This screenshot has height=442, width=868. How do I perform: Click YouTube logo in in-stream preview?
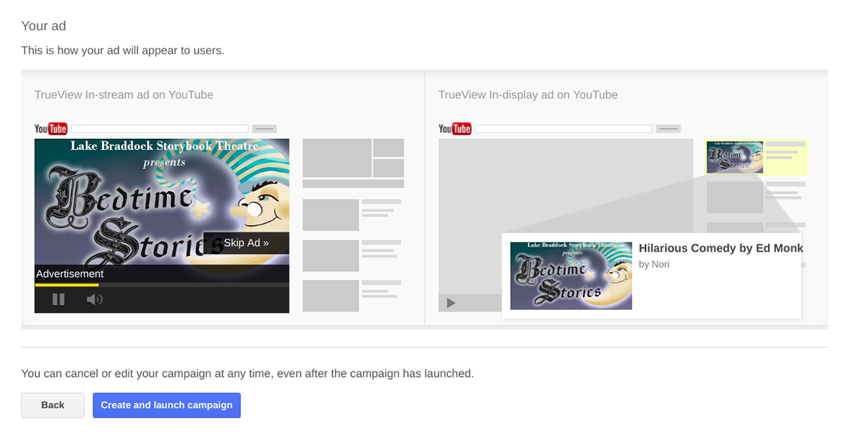[51, 129]
